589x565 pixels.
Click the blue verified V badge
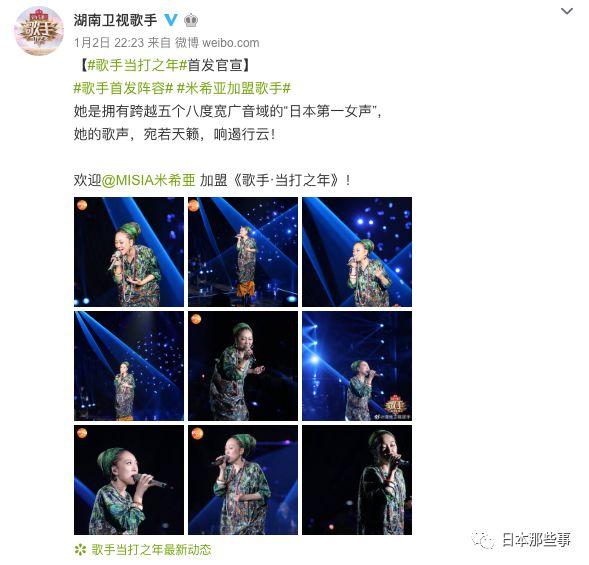(171, 20)
